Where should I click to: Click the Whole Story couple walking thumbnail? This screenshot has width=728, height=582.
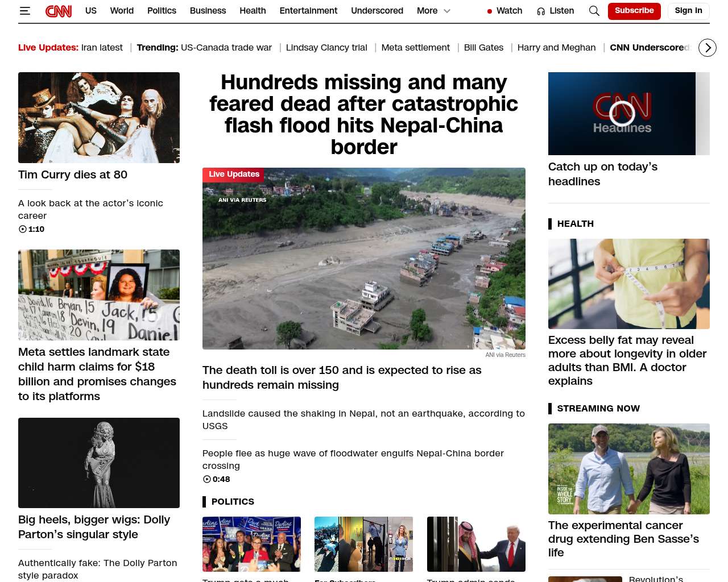[629, 469]
